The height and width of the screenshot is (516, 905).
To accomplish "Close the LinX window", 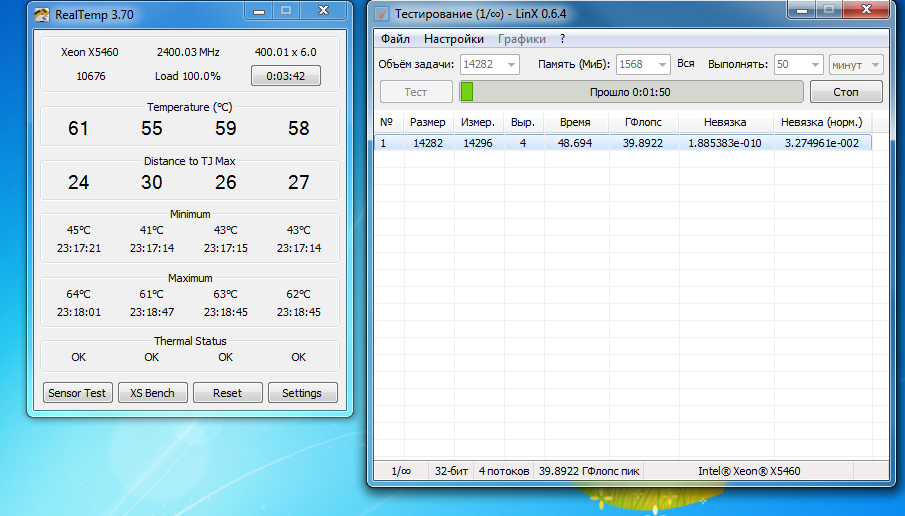I will [x=866, y=10].
